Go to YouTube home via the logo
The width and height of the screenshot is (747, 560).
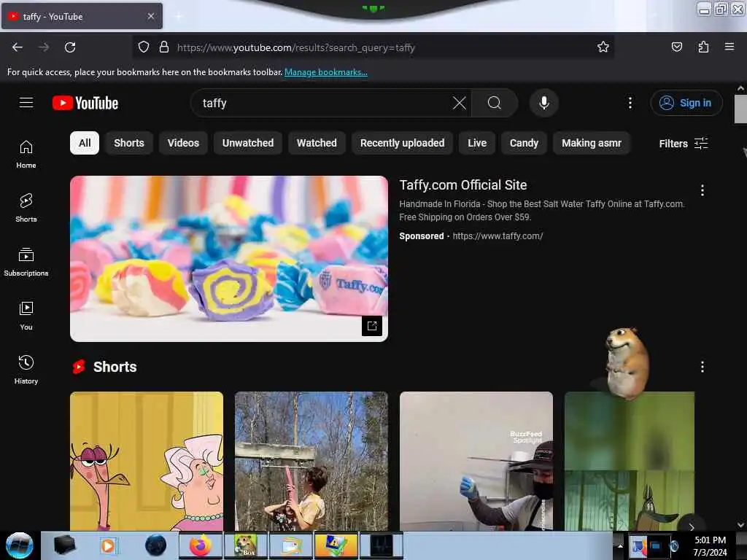click(x=85, y=103)
